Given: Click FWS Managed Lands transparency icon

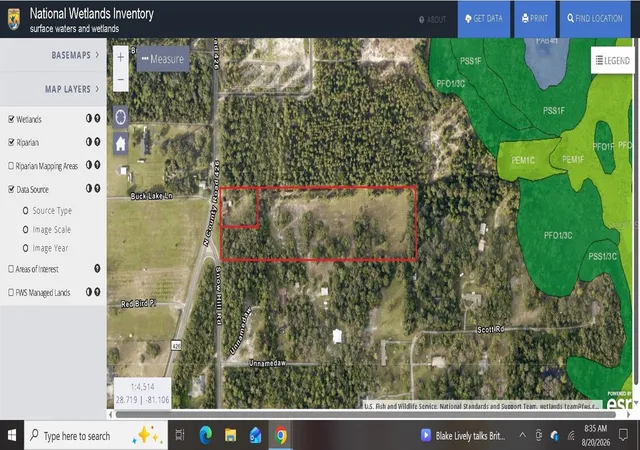Looking at the screenshot, I should tap(89, 292).
